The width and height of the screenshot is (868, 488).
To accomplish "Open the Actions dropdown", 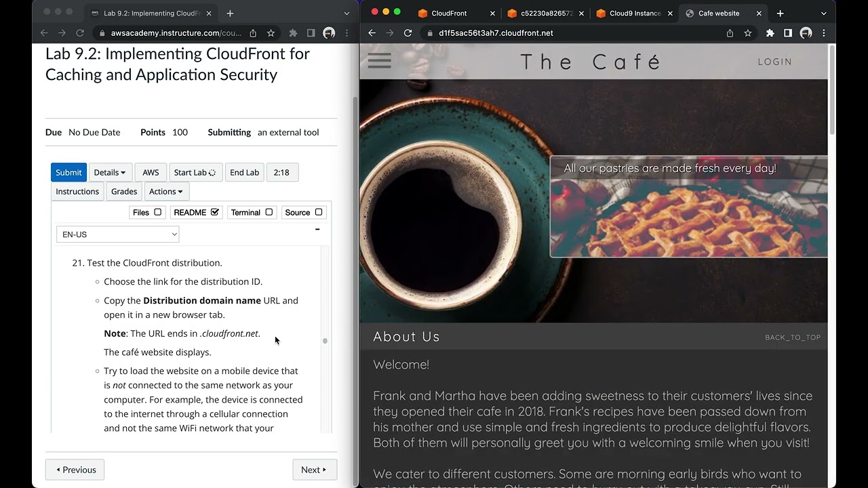I will (x=166, y=191).
